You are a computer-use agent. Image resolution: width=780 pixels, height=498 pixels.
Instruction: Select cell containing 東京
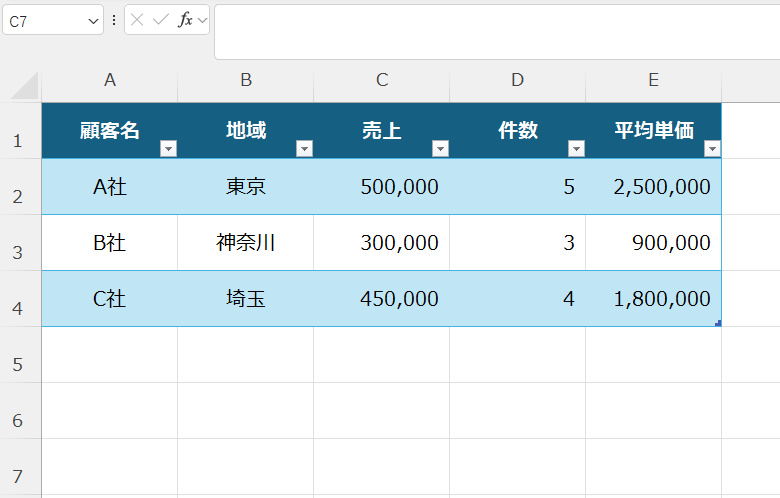(x=246, y=187)
